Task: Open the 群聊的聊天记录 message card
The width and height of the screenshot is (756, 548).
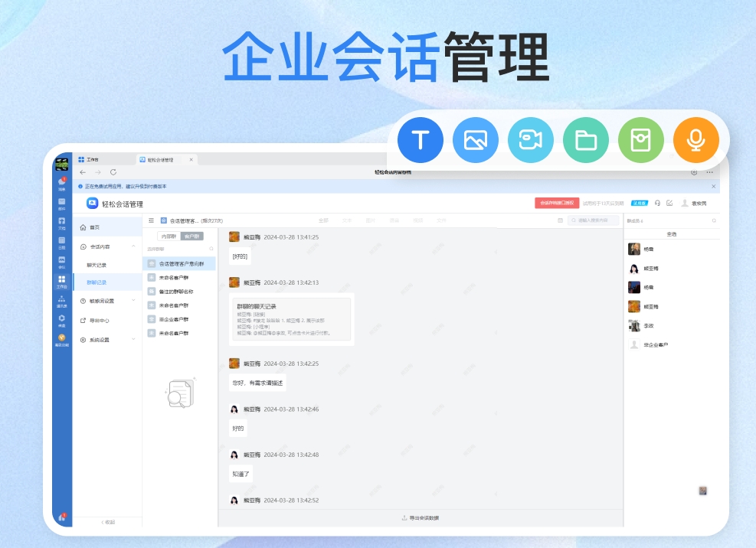Action: (x=291, y=319)
